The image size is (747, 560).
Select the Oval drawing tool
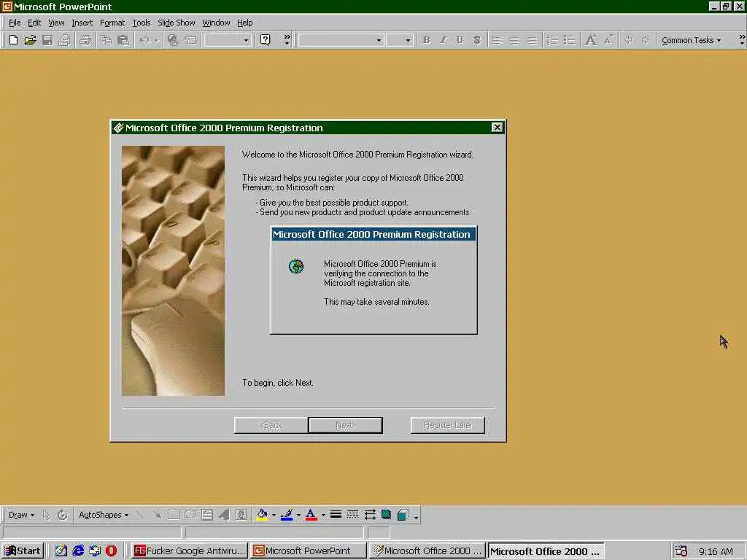tap(190, 515)
